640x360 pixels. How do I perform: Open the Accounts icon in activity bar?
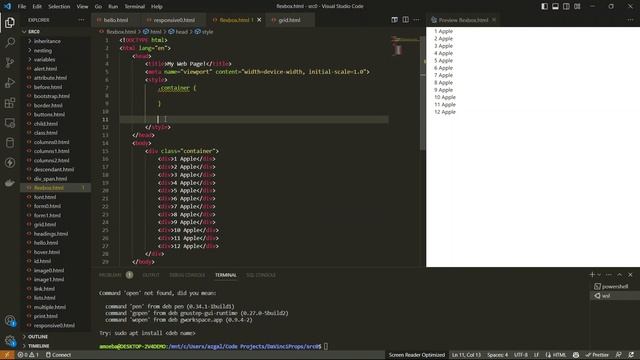(10, 321)
